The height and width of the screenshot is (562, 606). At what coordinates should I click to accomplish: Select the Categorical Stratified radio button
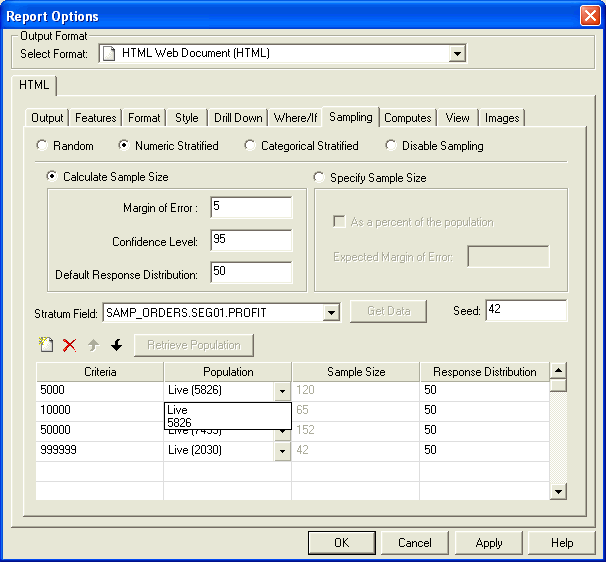coord(250,146)
